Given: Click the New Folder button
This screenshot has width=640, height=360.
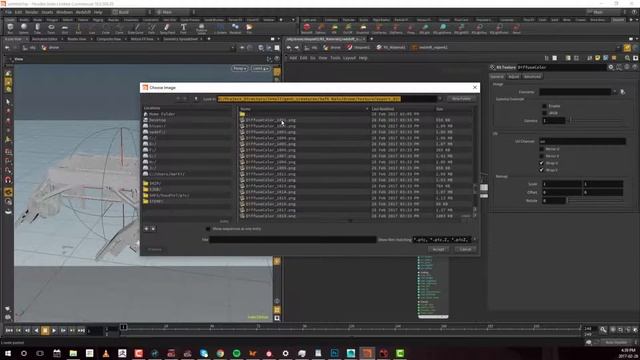Looking at the screenshot, I should tap(461, 99).
